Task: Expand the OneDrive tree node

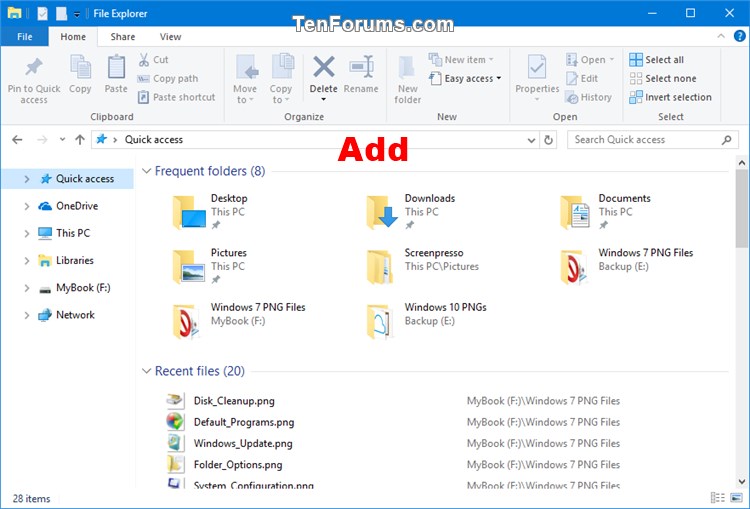Action: pyautogui.click(x=27, y=206)
